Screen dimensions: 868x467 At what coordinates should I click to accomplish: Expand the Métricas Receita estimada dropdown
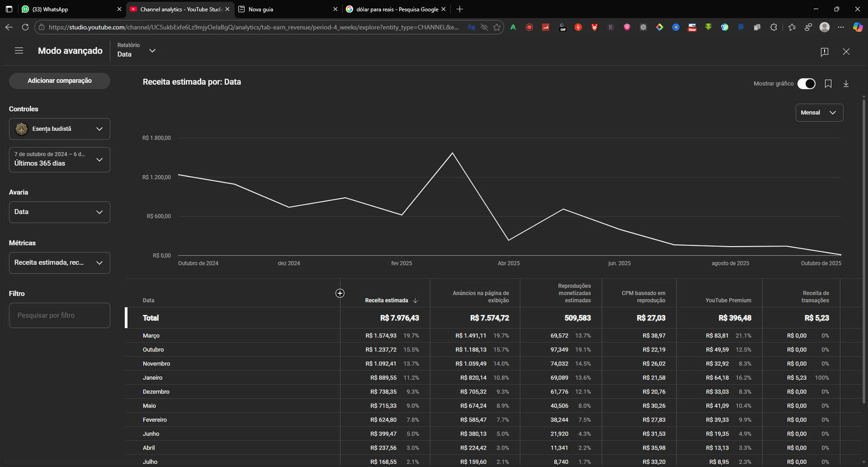click(x=60, y=263)
